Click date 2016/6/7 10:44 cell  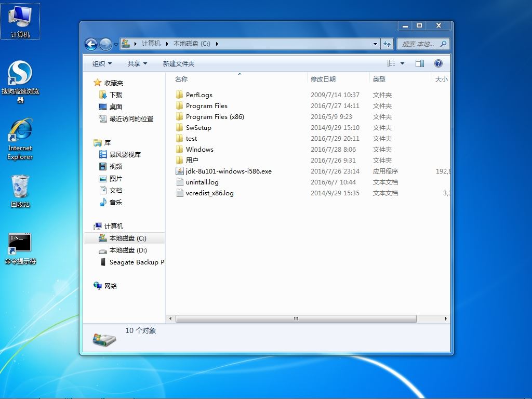tap(333, 182)
